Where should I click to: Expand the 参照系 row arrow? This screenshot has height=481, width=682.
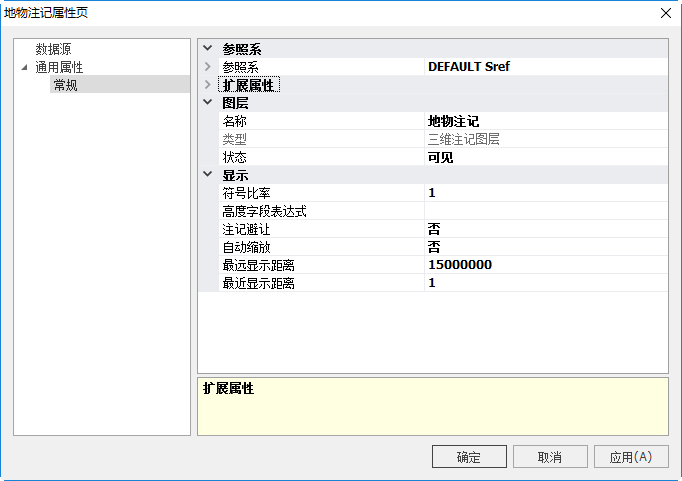[208, 67]
